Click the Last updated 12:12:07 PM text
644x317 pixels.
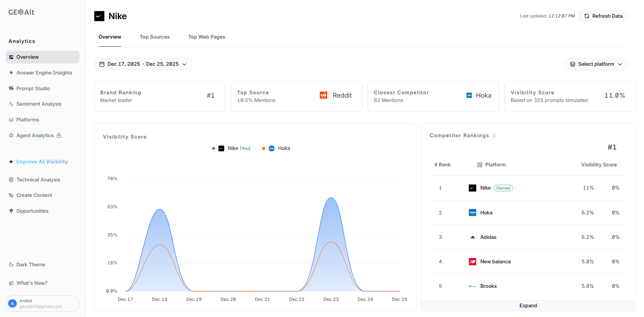click(547, 16)
